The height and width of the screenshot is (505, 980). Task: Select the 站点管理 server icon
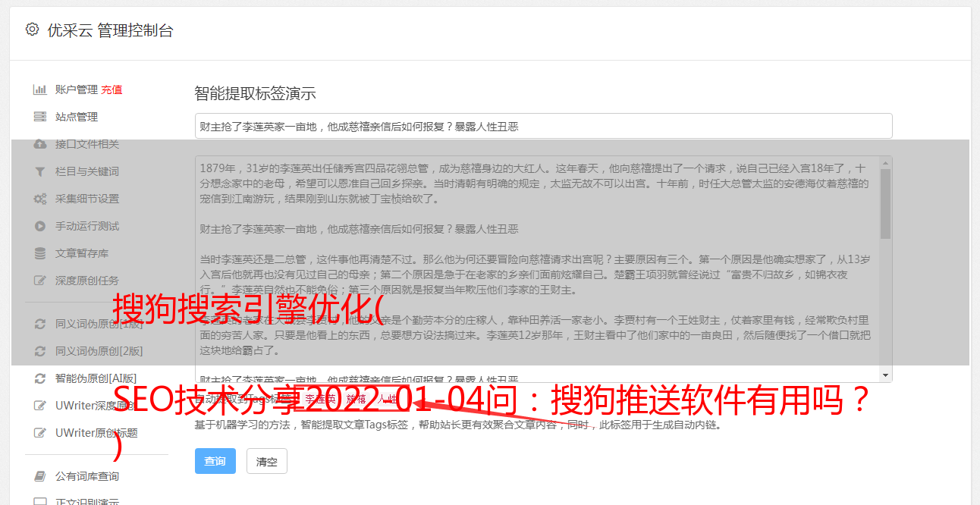[x=40, y=117]
